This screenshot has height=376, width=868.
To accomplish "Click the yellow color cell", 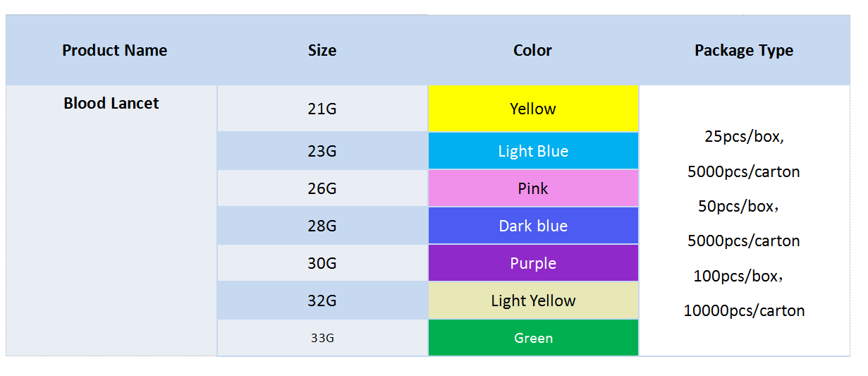I will click(x=533, y=109).
